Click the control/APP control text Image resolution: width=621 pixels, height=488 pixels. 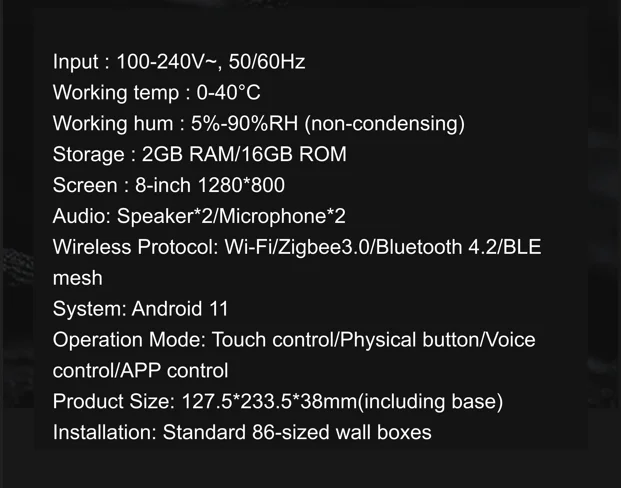[x=140, y=371]
